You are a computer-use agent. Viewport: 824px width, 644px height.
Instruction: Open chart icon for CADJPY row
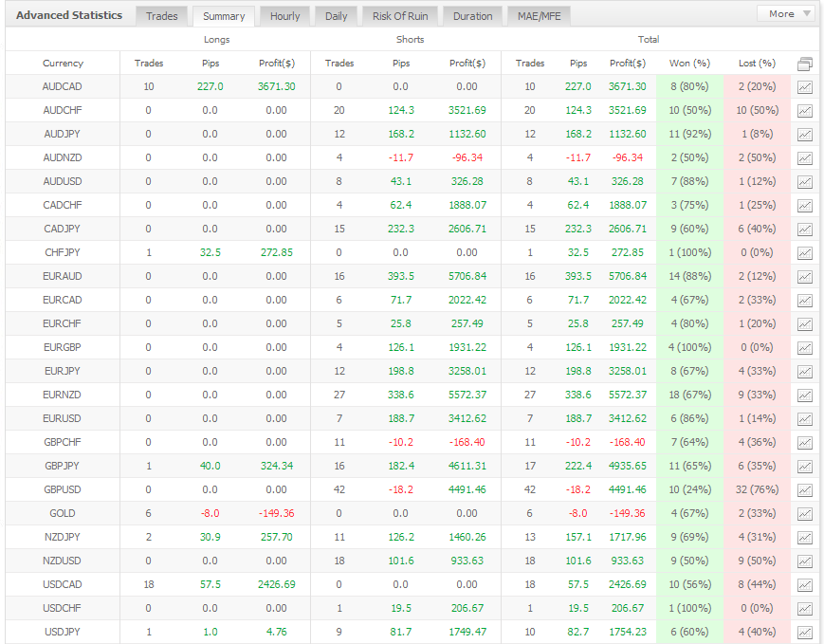point(804,230)
